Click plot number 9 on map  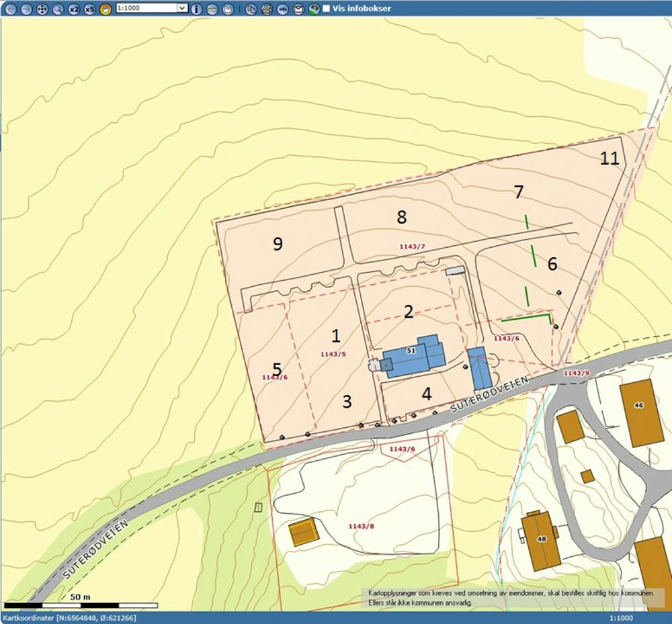(278, 244)
